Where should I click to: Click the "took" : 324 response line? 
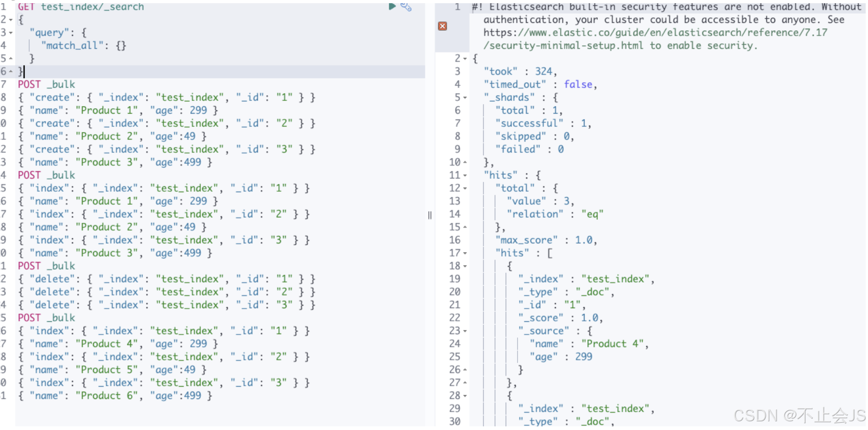520,72
